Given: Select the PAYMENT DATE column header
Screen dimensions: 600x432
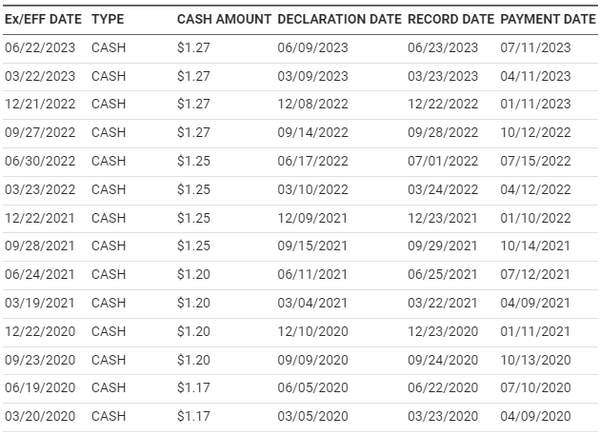Looking at the screenshot, I should click(x=547, y=19).
